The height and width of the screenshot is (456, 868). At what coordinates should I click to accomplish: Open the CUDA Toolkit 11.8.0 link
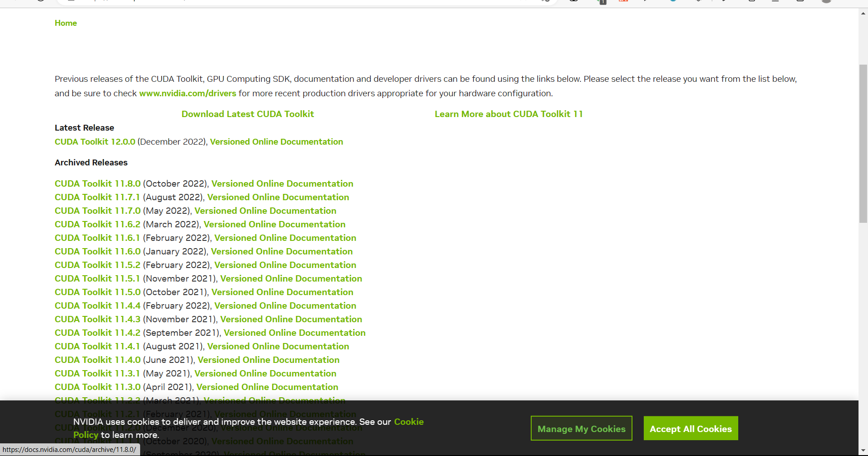(98, 183)
